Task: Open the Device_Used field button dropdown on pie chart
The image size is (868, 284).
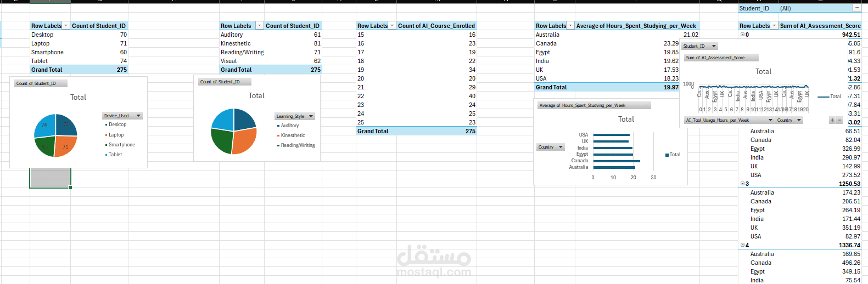Action: click(x=122, y=116)
